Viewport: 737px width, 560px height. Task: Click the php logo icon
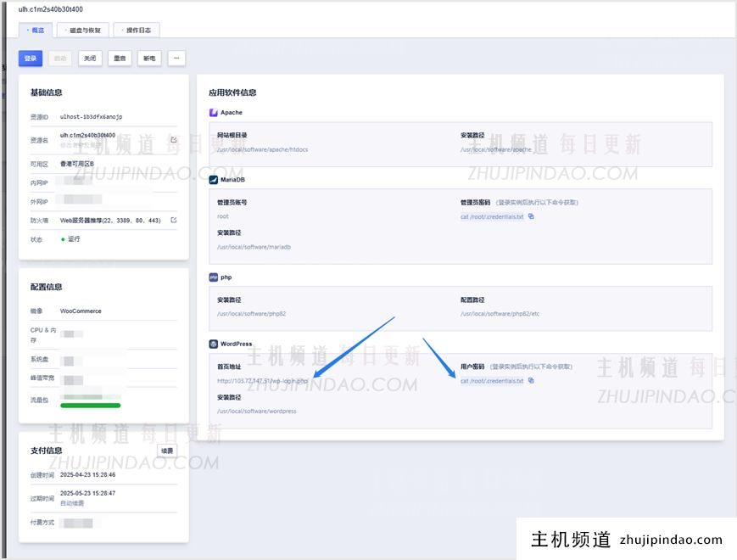click(x=214, y=277)
